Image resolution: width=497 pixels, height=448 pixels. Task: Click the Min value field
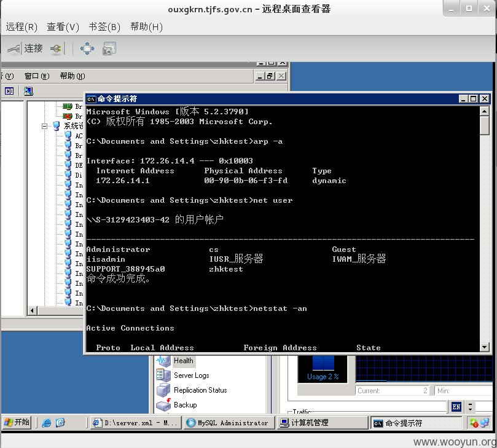point(464,391)
